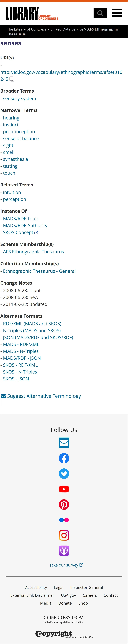
Task: Open the Flickr icon link
Action: (64, 520)
